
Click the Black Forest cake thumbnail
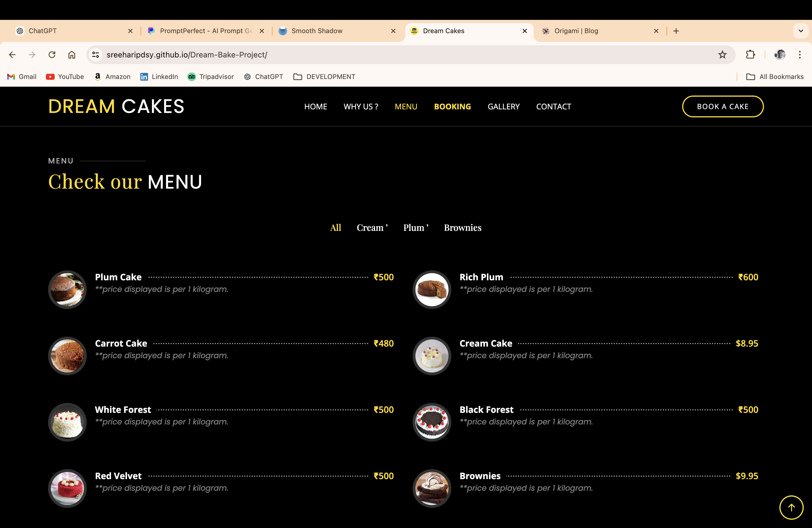pos(432,422)
